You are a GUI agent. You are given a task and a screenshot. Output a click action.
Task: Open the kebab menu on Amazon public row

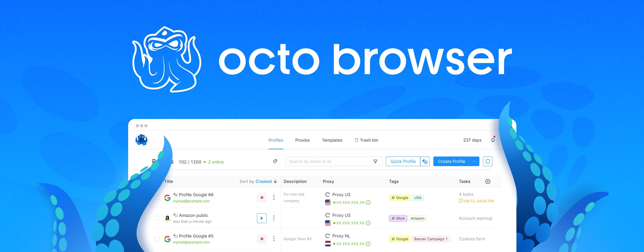coord(274,218)
